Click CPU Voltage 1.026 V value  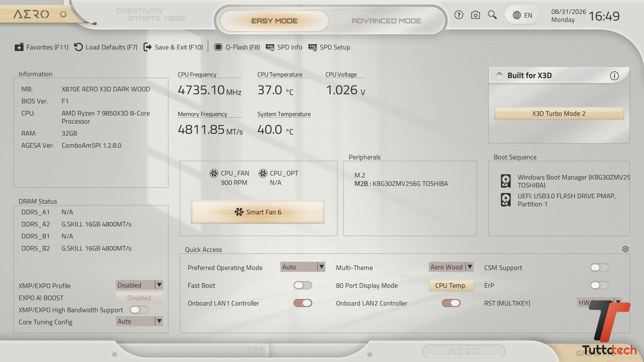345,90
